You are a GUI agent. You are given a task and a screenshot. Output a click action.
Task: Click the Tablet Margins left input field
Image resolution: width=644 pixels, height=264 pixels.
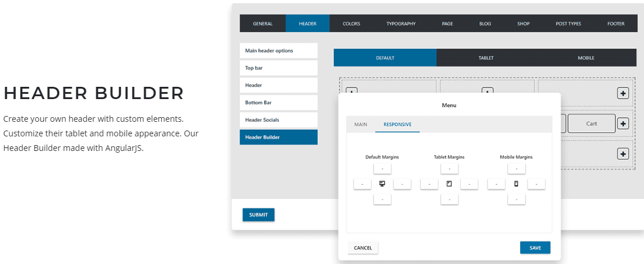pos(429,184)
